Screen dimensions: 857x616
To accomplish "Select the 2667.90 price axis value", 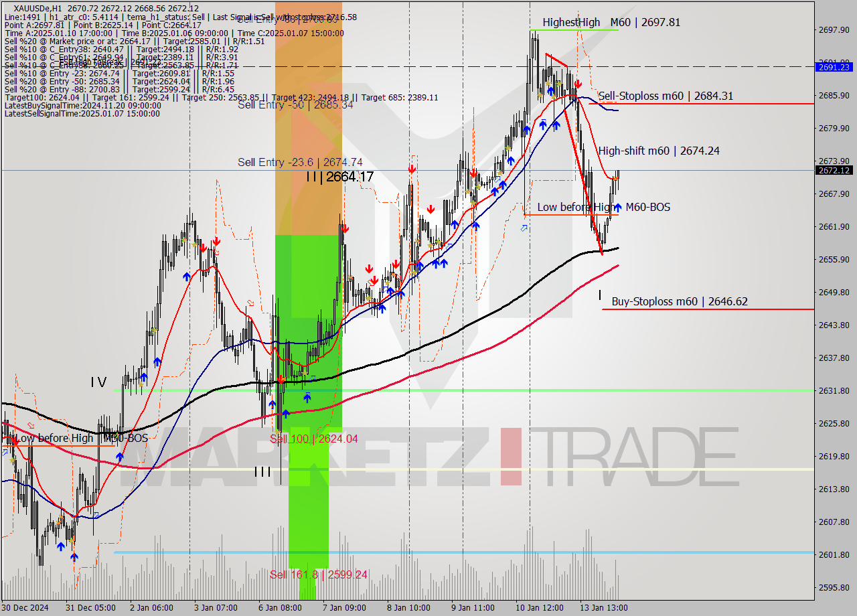I will [834, 194].
